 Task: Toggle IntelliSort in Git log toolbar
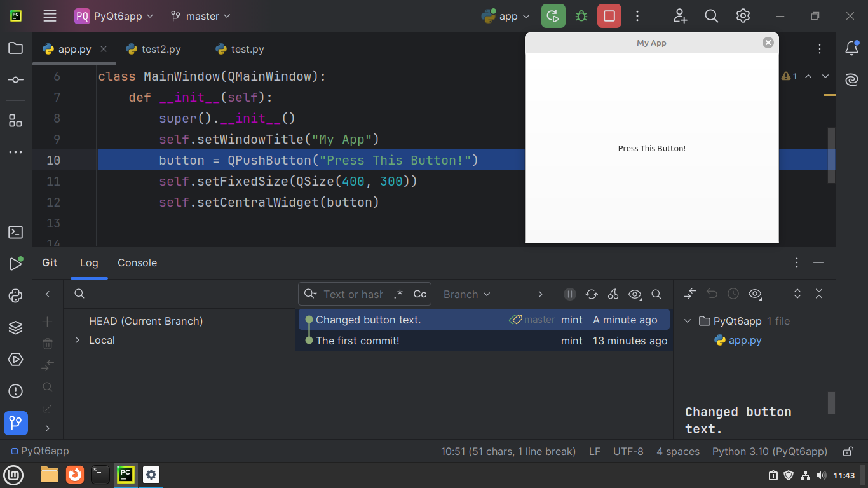[x=570, y=294]
